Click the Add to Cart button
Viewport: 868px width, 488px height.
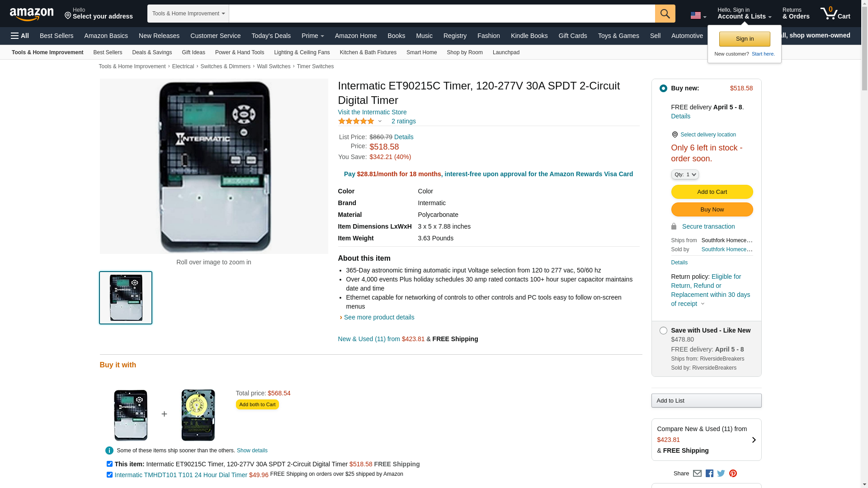pyautogui.click(x=712, y=192)
